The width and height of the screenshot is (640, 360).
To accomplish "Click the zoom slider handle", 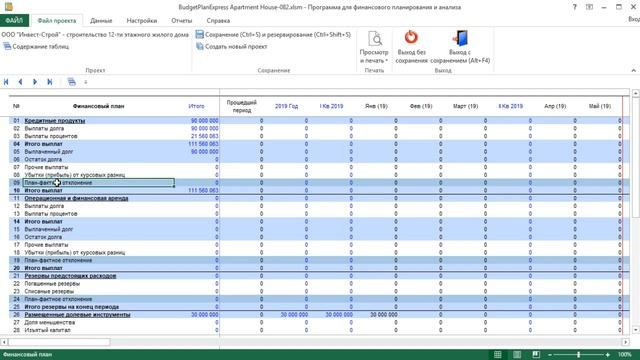I will (578, 355).
